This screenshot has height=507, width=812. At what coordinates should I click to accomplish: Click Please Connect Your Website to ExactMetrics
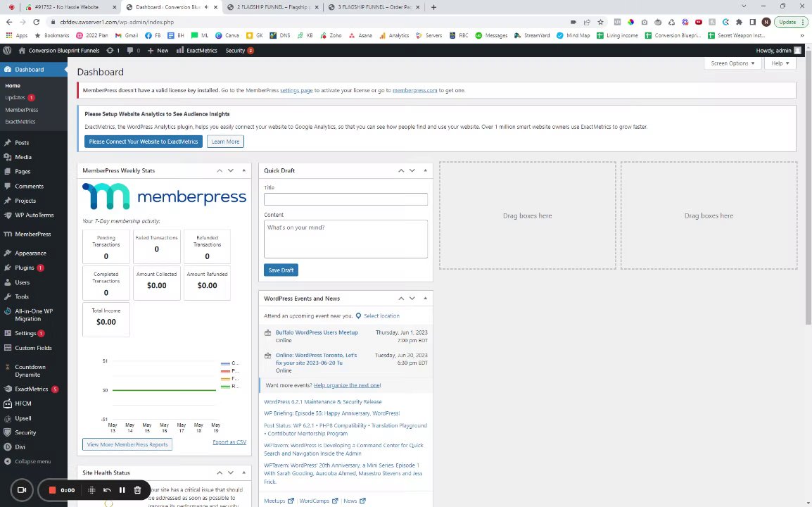(144, 142)
